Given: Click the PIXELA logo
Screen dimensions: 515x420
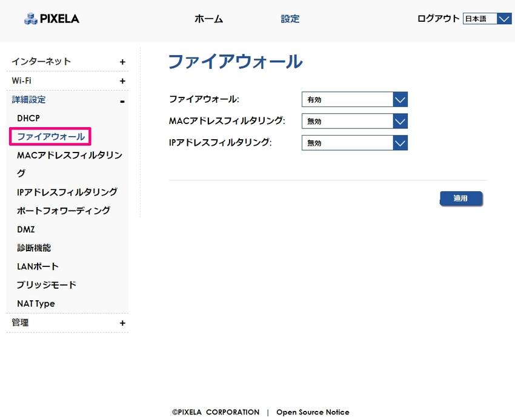Looking at the screenshot, I should [52, 19].
